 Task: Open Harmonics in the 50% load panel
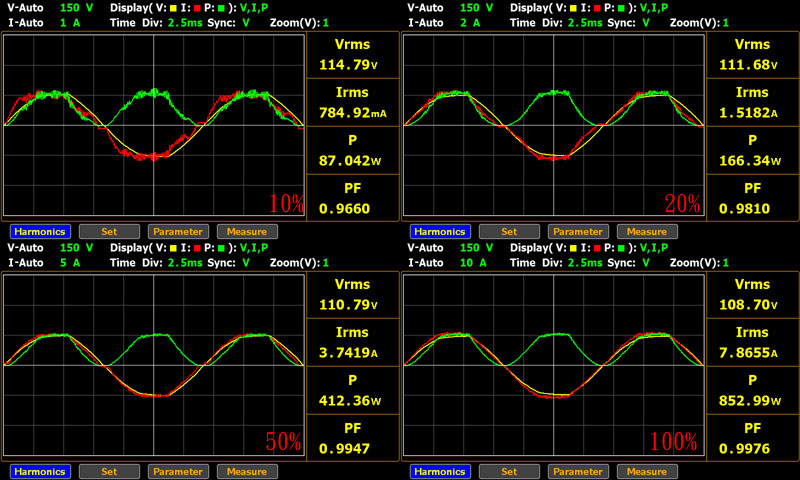(x=40, y=471)
